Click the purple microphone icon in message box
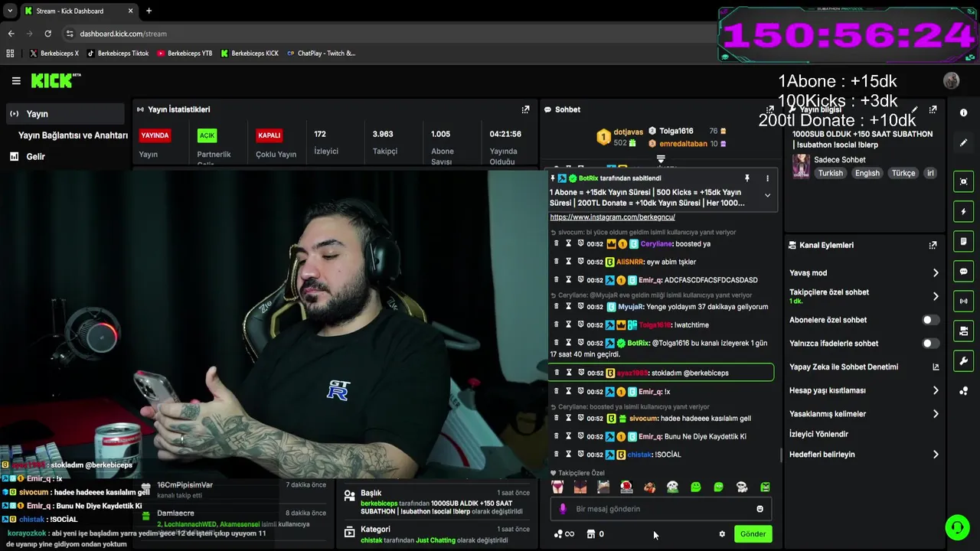 (x=563, y=509)
